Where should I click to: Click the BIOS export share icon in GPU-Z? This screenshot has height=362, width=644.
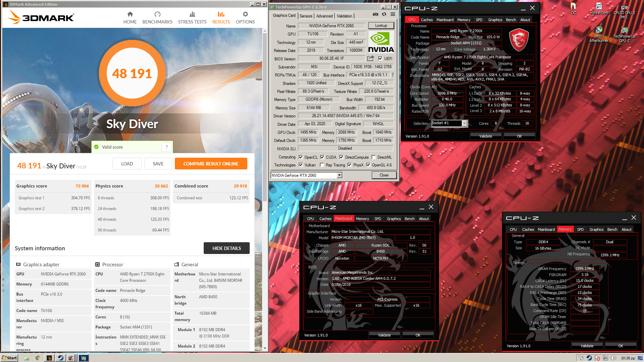[x=370, y=58]
